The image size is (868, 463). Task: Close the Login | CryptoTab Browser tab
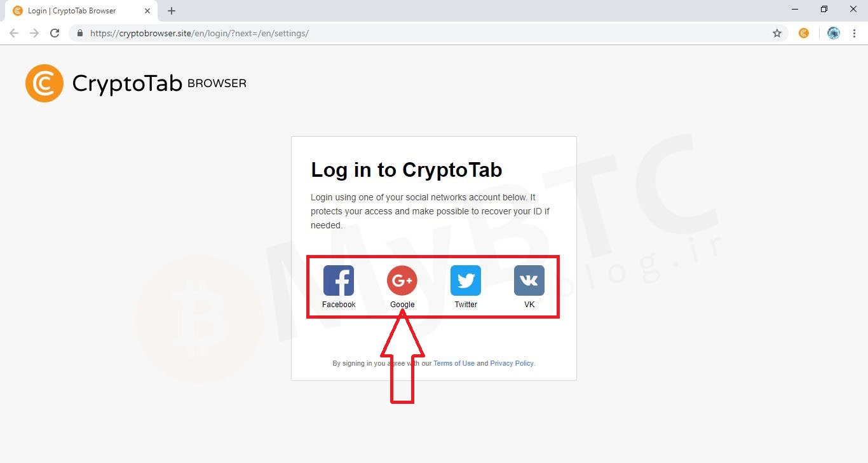point(147,11)
